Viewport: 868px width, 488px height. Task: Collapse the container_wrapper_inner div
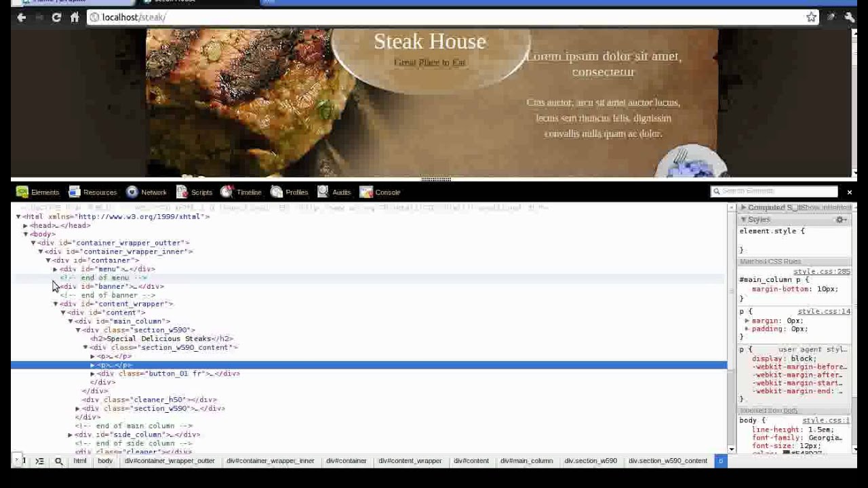click(41, 251)
